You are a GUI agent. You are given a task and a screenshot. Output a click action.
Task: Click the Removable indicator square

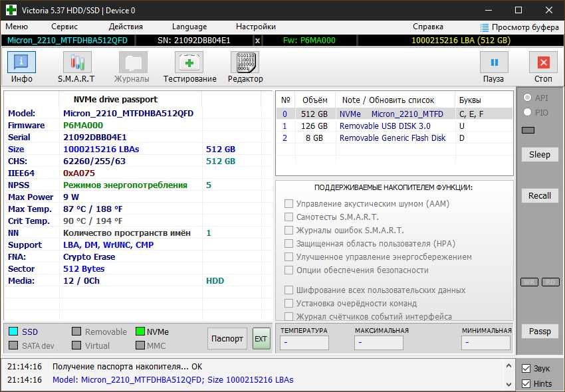point(76,331)
